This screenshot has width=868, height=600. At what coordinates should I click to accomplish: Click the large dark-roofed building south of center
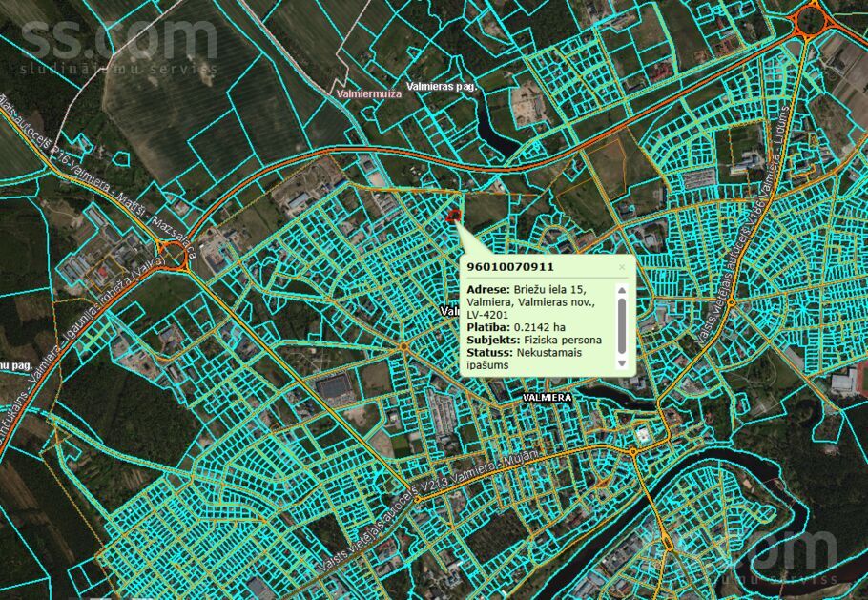(x=333, y=387)
